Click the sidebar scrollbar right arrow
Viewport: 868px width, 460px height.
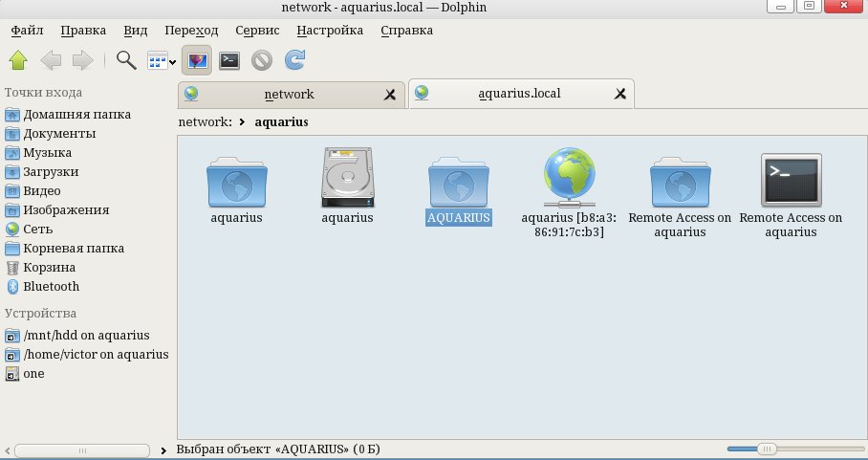coord(163,450)
